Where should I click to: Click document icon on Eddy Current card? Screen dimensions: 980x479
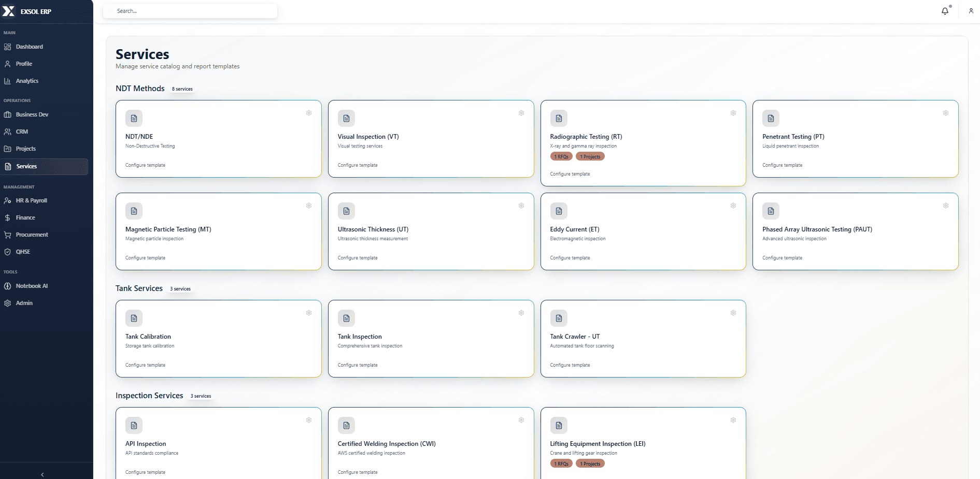coord(559,211)
